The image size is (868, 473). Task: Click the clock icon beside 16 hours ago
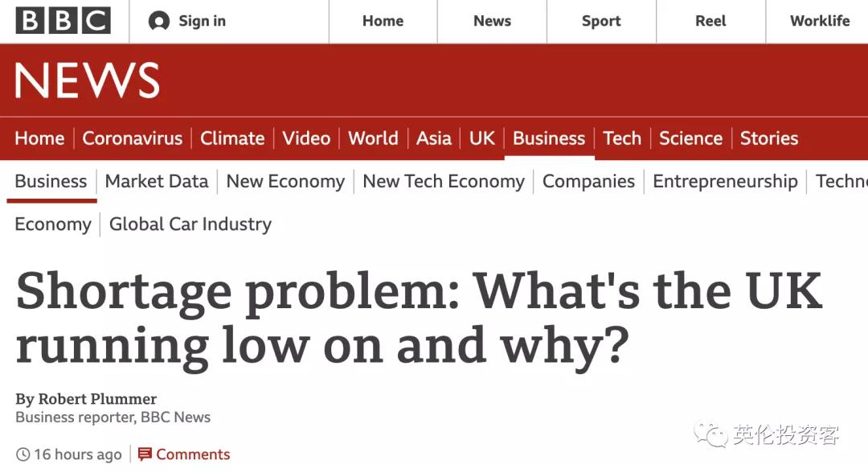[x=23, y=454]
